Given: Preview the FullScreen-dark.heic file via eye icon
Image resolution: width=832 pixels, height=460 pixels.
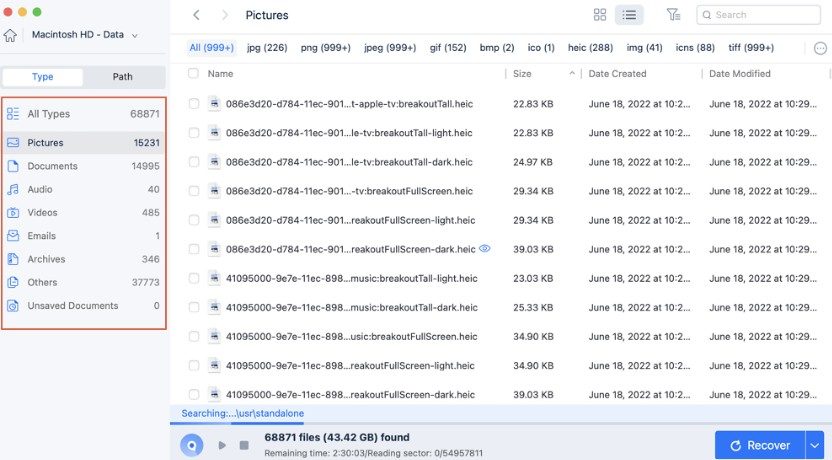Looking at the screenshot, I should pos(484,248).
